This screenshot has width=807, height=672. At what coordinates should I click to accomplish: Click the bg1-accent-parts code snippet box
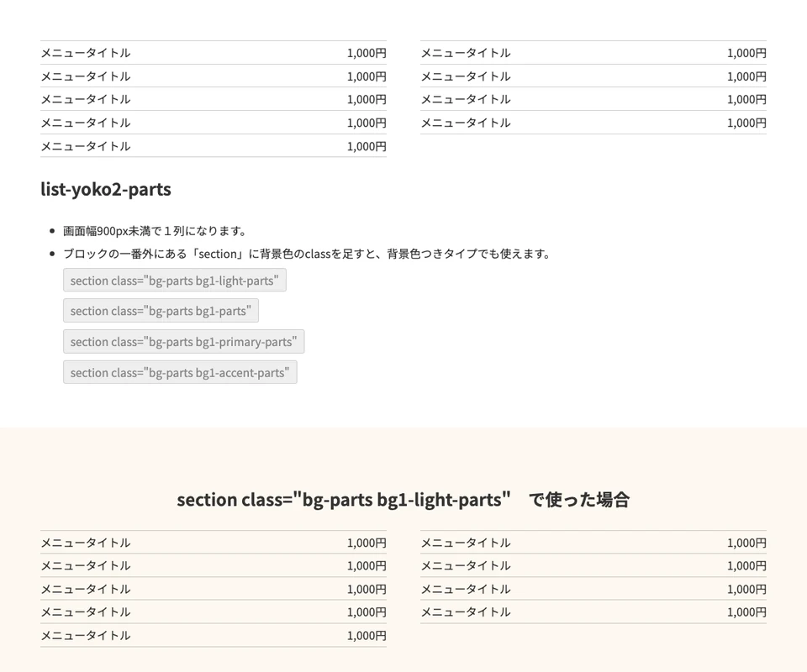pyautogui.click(x=180, y=373)
